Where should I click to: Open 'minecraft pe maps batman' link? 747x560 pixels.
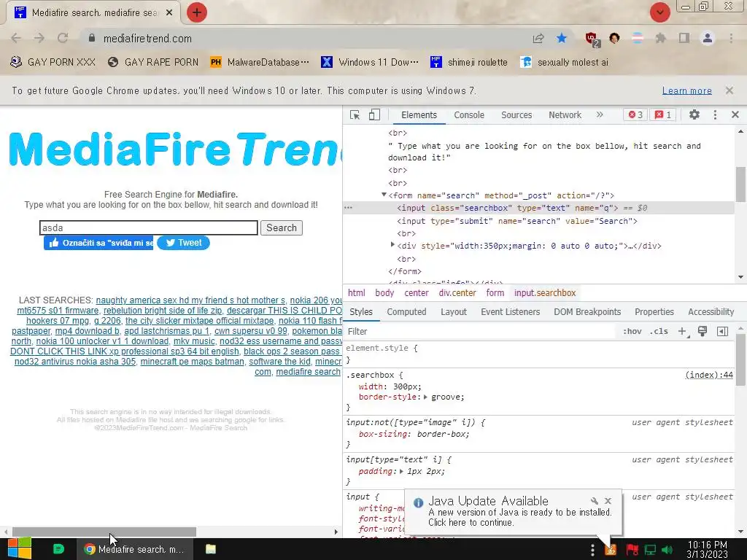tap(192, 362)
